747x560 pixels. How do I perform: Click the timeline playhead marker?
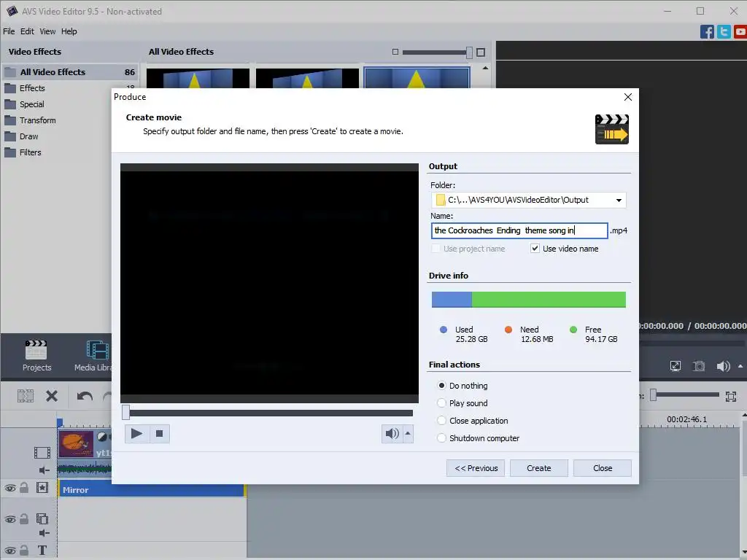[x=60, y=422]
